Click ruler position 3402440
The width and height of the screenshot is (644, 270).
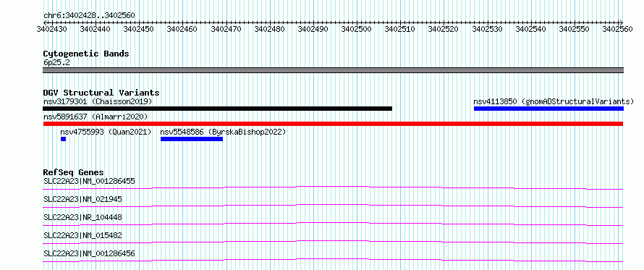click(96, 29)
